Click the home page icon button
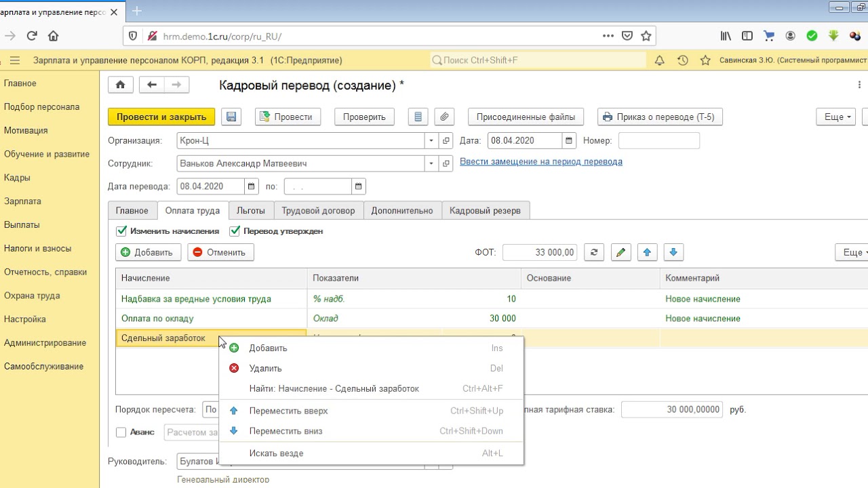This screenshot has height=488, width=868. [x=121, y=85]
